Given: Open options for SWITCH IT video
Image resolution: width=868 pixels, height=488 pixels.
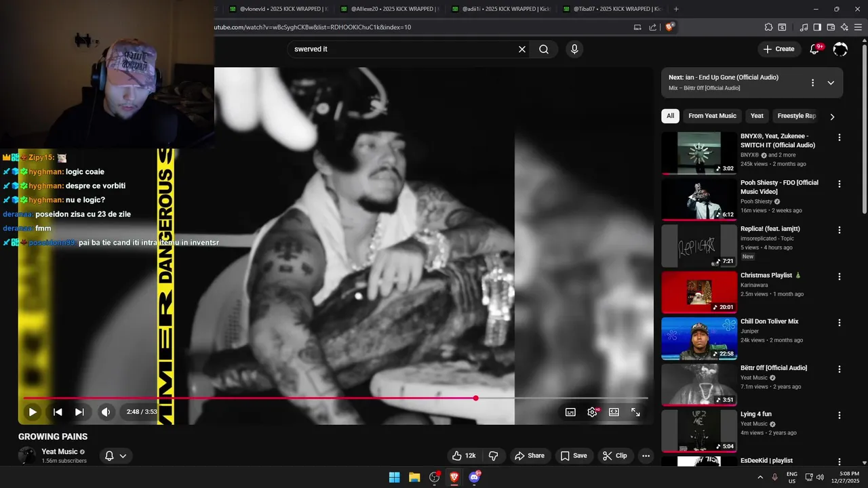Looking at the screenshot, I should point(840,138).
